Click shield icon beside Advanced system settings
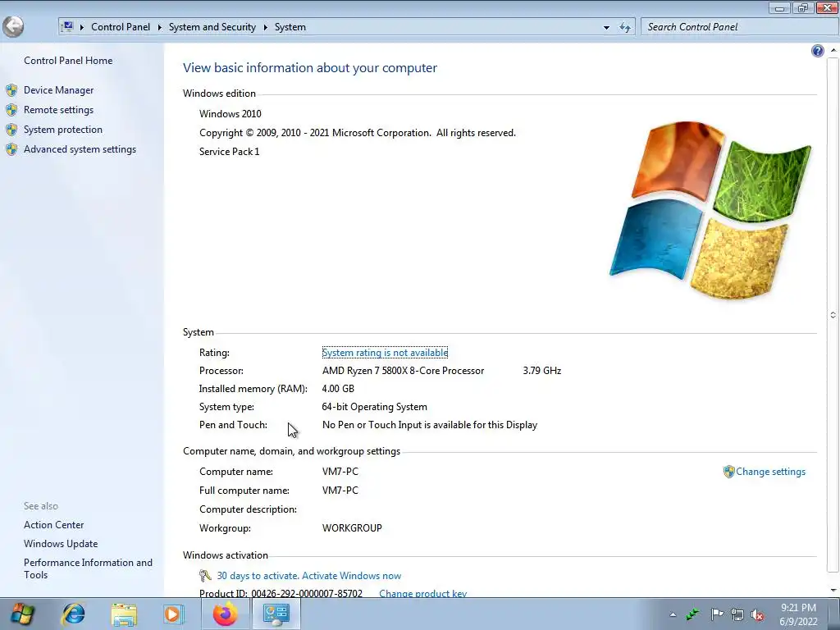Image resolution: width=840 pixels, height=630 pixels. [11, 149]
